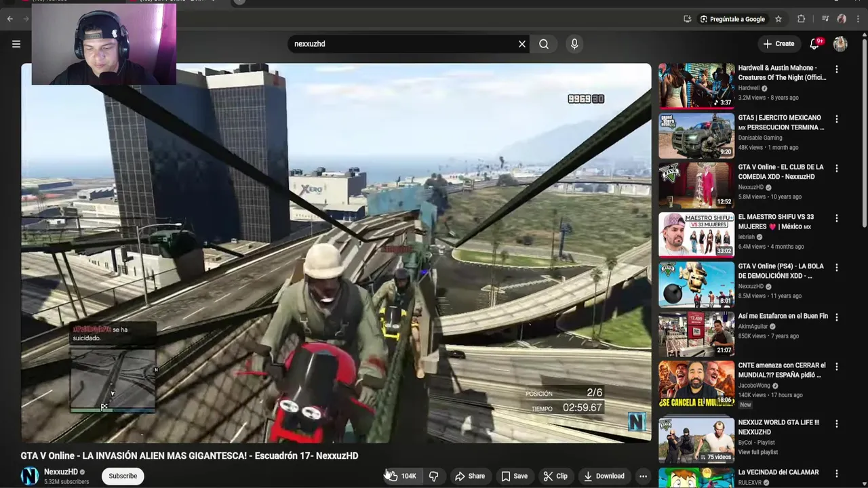Open options for El Maestro Shifu video
The width and height of the screenshot is (868, 488).
click(x=837, y=218)
